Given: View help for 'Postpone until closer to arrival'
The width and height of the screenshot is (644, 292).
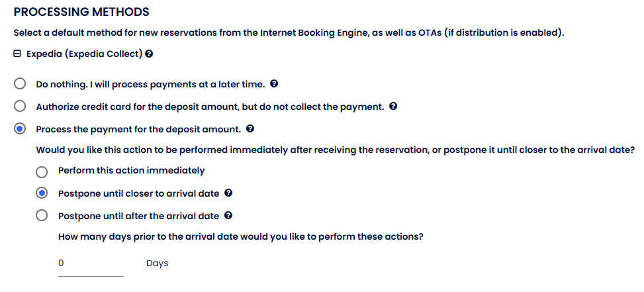Looking at the screenshot, I should pyautogui.click(x=228, y=193).
